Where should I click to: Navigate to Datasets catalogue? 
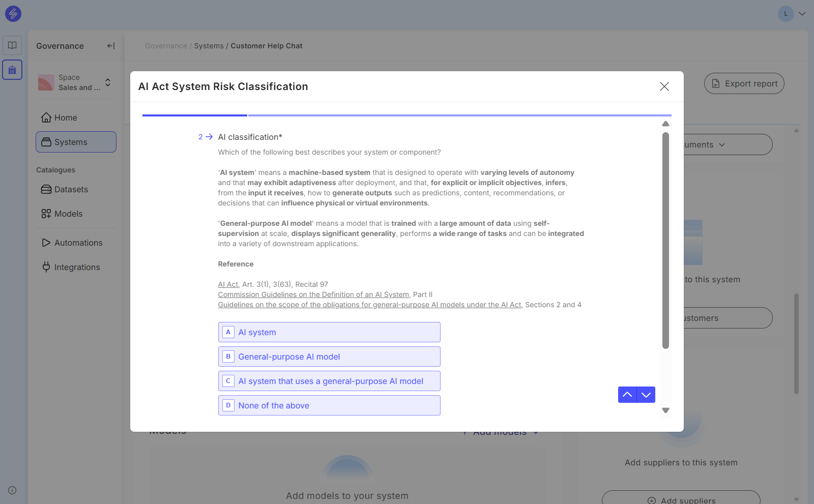(71, 189)
